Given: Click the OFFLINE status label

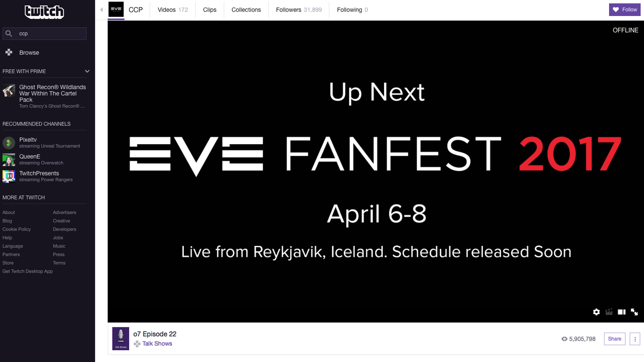Looking at the screenshot, I should tap(626, 30).
